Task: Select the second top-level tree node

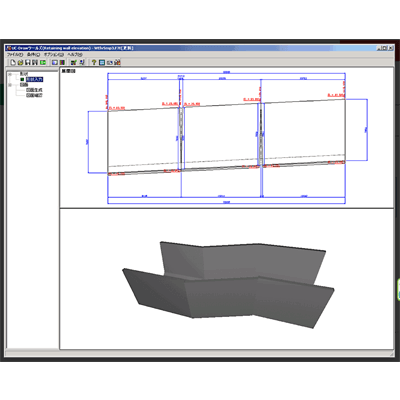Action: click(24, 85)
